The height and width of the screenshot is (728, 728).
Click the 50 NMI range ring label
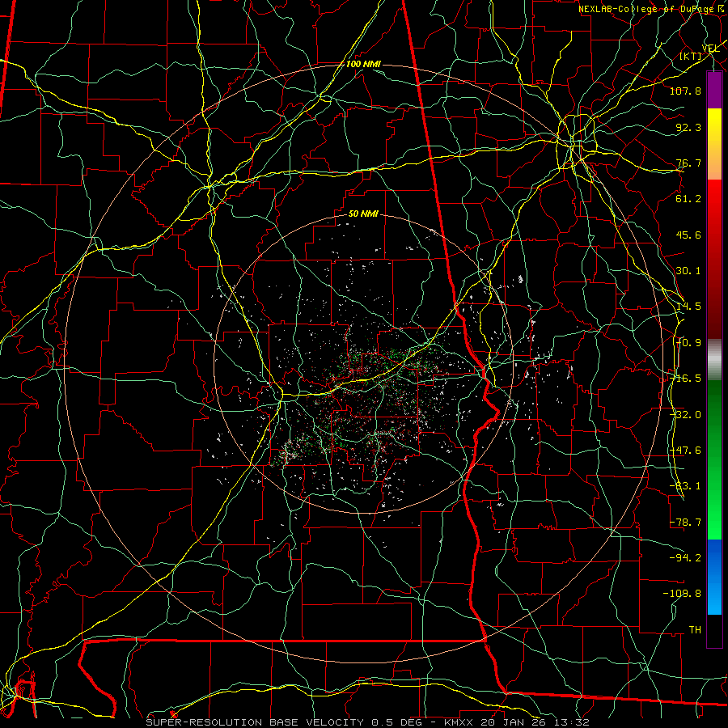tap(363, 214)
